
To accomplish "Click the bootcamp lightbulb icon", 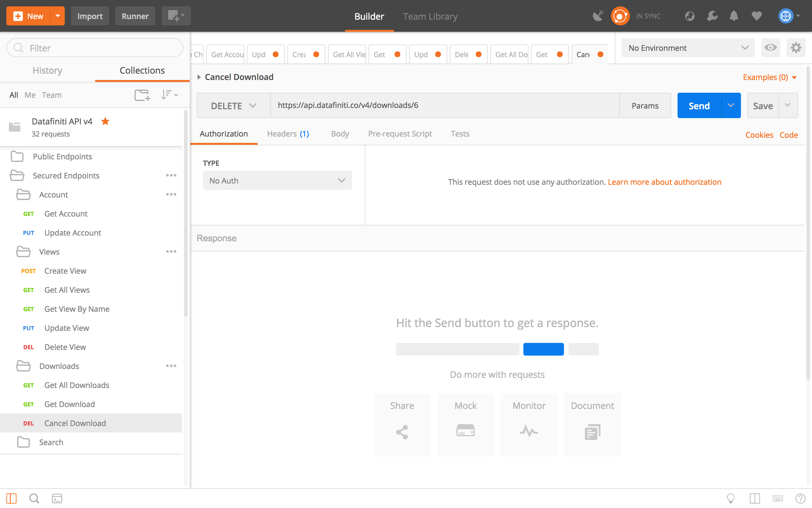I will (730, 498).
